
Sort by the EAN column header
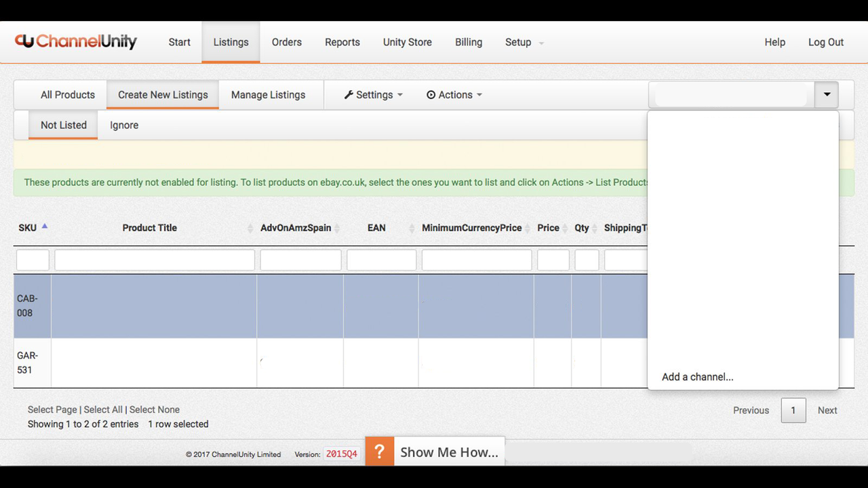point(376,228)
